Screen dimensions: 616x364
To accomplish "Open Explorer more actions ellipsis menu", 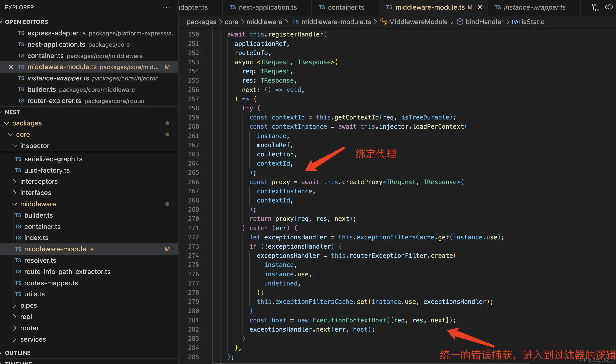I will (x=166, y=7).
